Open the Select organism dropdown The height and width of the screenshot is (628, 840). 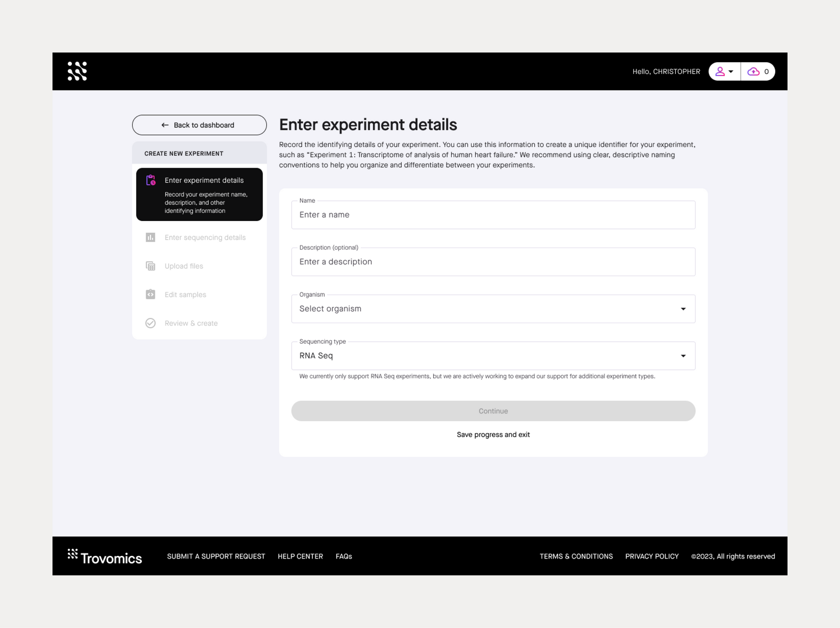click(x=493, y=309)
